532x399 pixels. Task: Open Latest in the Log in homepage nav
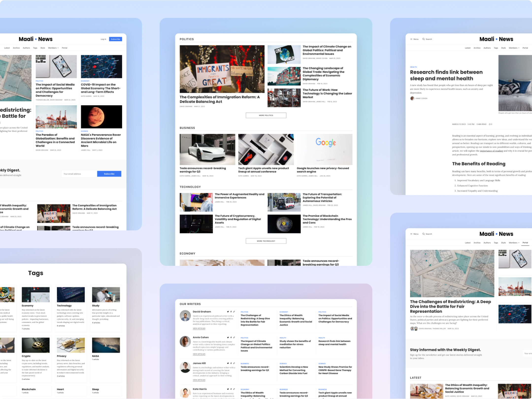[7, 48]
